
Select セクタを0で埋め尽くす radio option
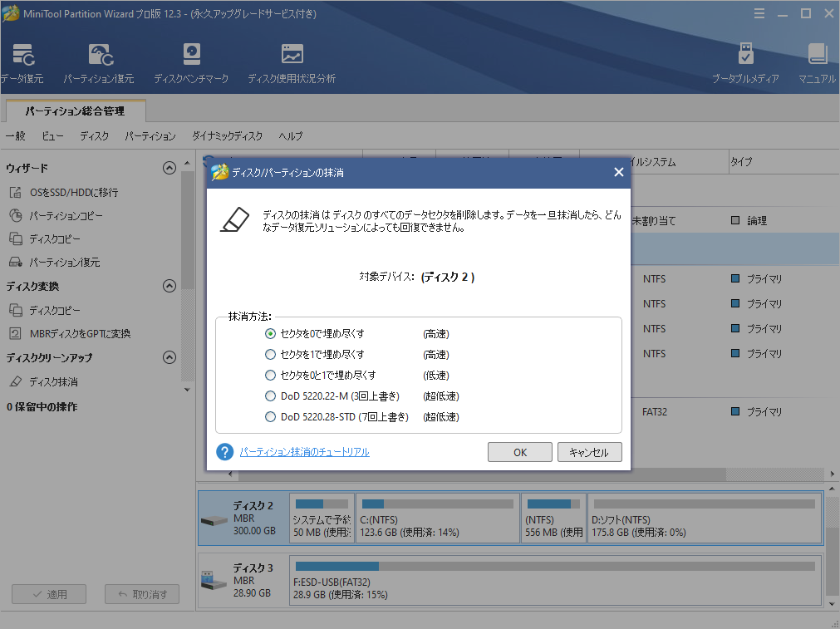(271, 333)
